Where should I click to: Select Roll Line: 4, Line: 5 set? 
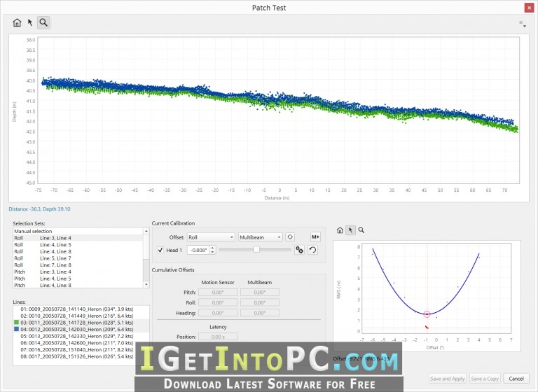click(x=78, y=245)
